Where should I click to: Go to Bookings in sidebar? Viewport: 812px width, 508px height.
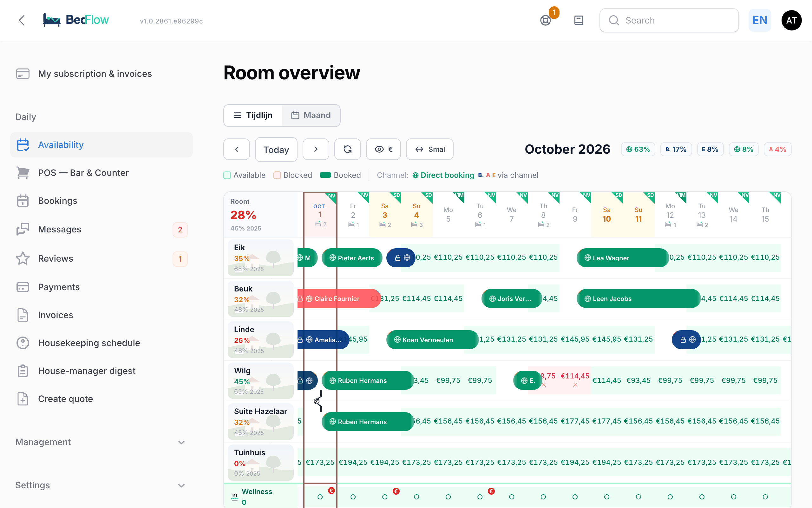pos(101,201)
